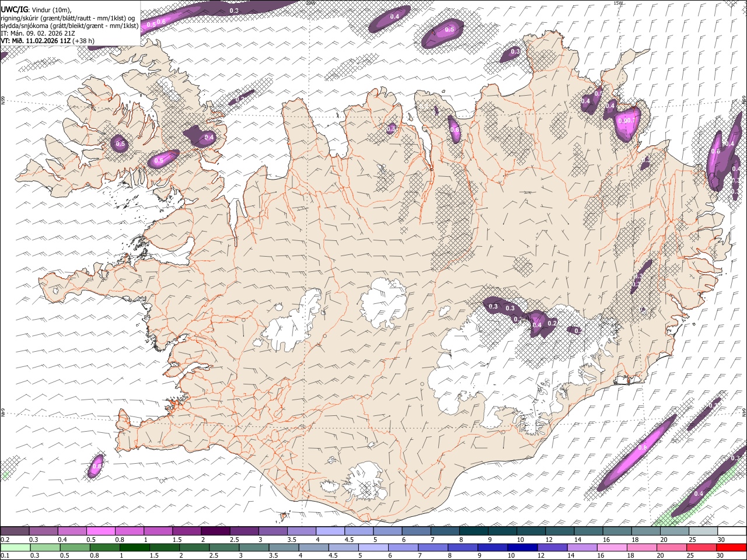Click the palest green rain swatch at 0.1
This screenshot has width=747, height=560.
point(15,547)
